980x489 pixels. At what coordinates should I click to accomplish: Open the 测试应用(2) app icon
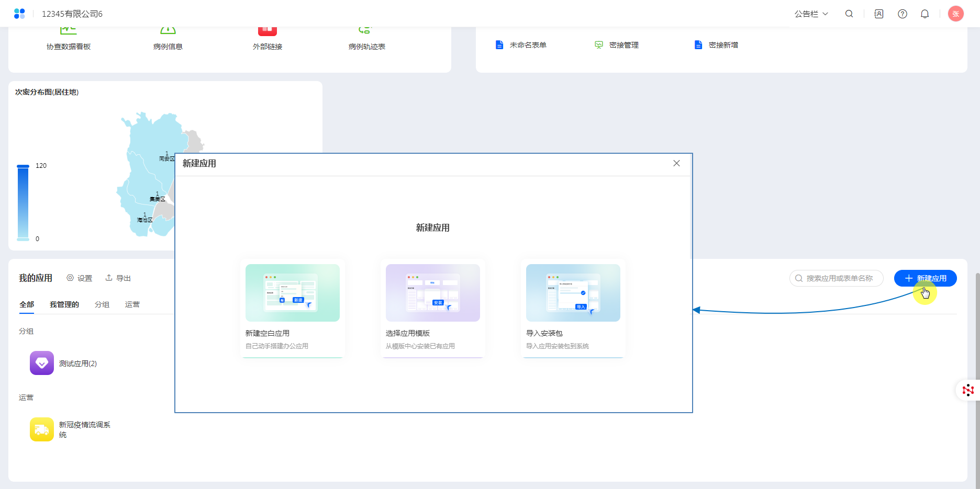[42, 363]
